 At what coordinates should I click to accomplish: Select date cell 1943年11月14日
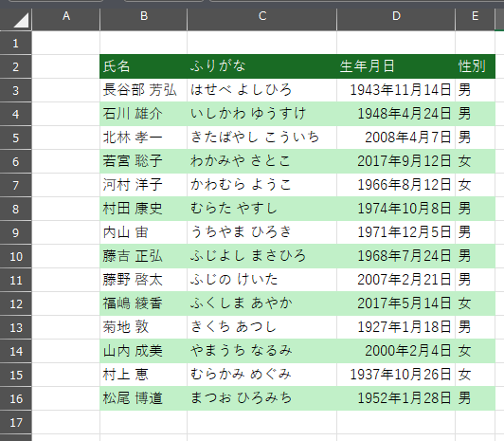396,90
